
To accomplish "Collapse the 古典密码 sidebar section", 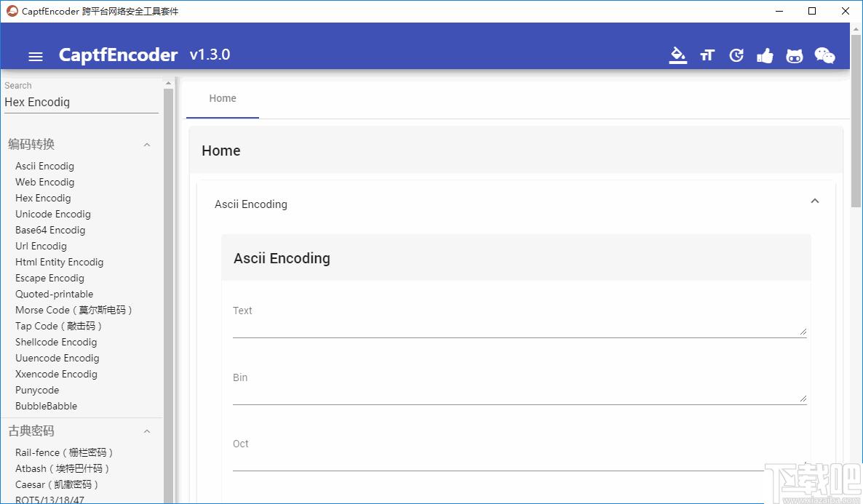I will coord(147,431).
